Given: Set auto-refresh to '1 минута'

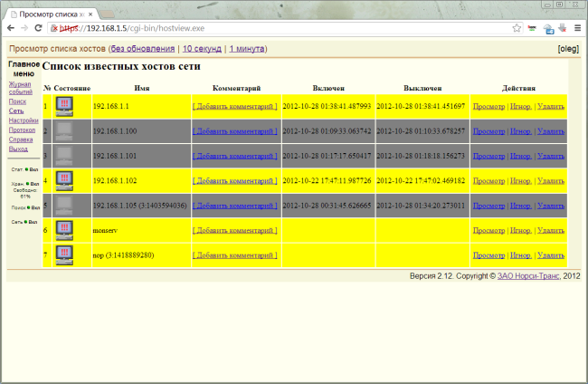Looking at the screenshot, I should 247,49.
